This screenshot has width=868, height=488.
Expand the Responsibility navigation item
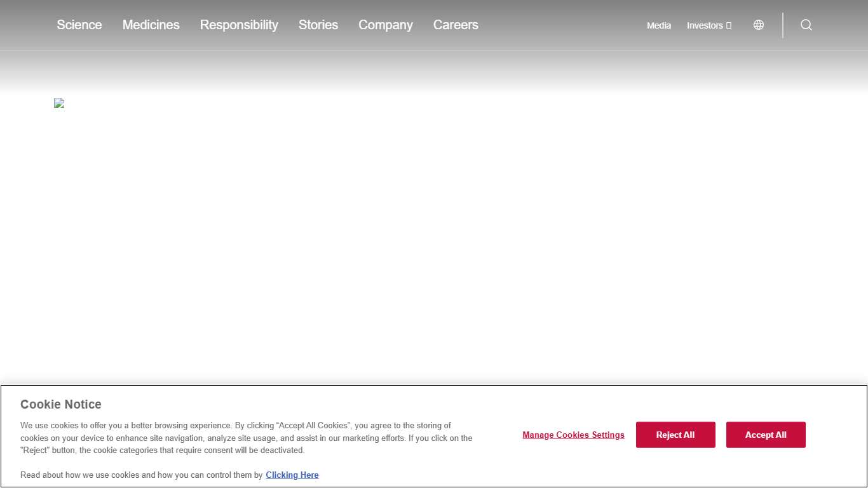239,25
